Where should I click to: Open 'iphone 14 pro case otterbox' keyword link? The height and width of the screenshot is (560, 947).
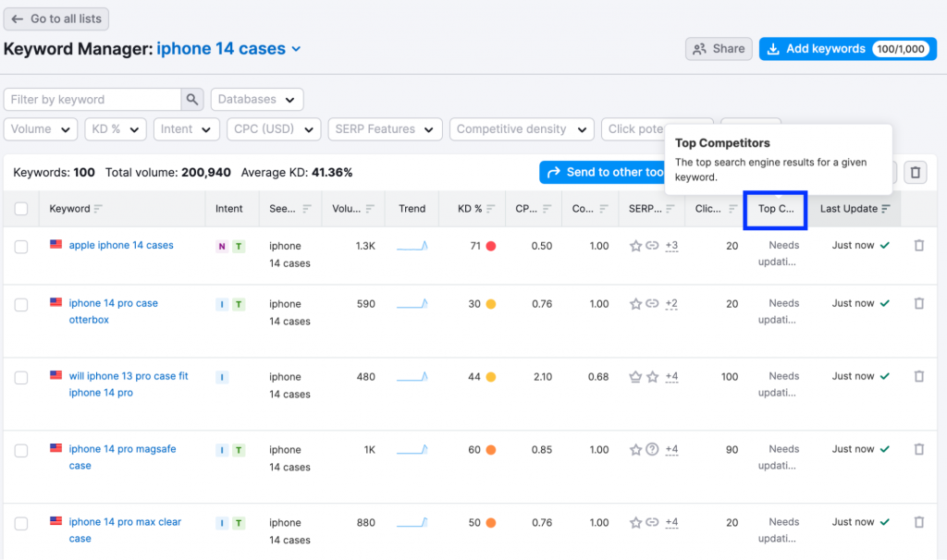tap(113, 311)
